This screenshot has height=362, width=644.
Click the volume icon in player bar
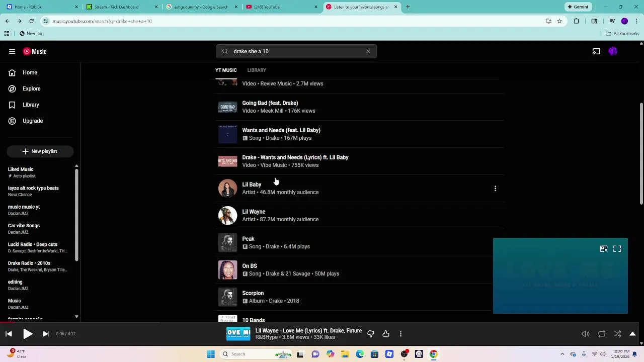[586, 334]
